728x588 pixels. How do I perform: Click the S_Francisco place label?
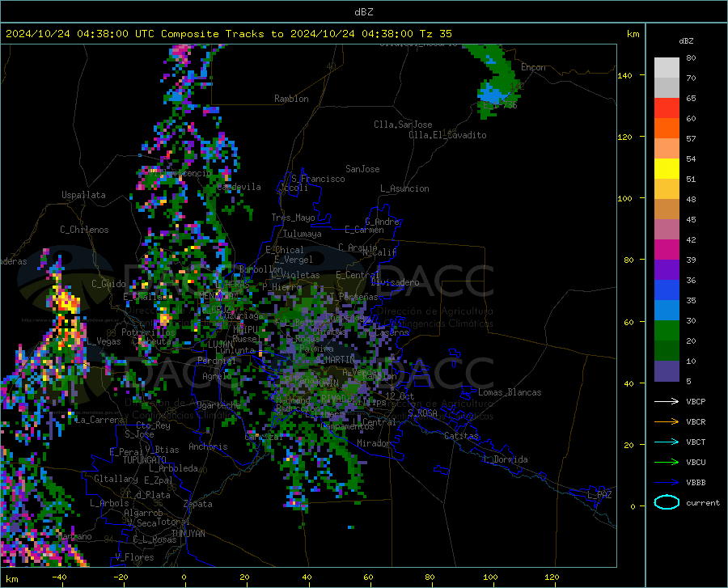[x=318, y=179]
